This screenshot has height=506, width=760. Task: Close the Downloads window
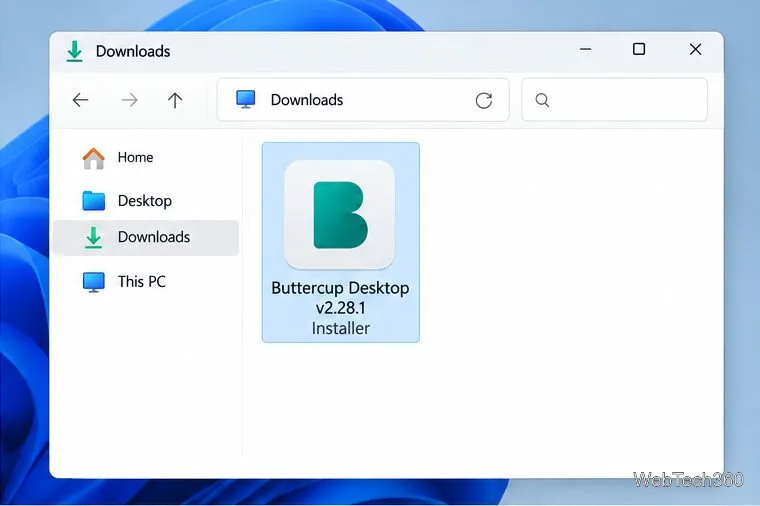pyautogui.click(x=696, y=49)
